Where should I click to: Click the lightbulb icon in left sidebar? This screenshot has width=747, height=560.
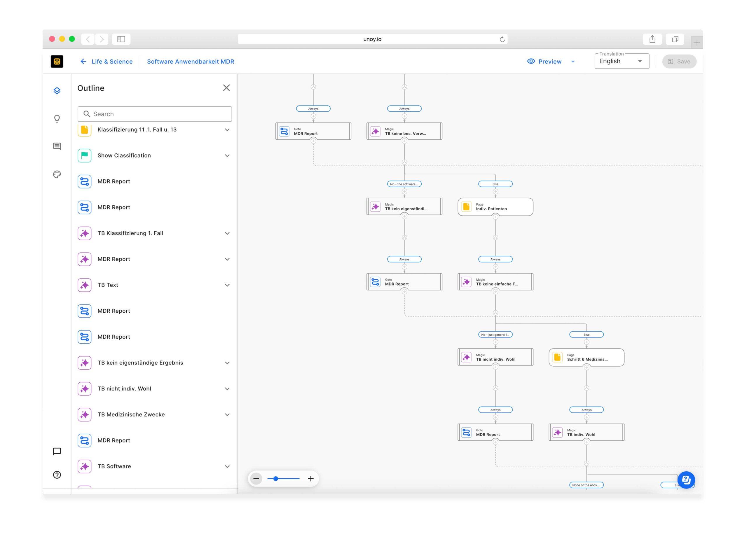point(57,118)
